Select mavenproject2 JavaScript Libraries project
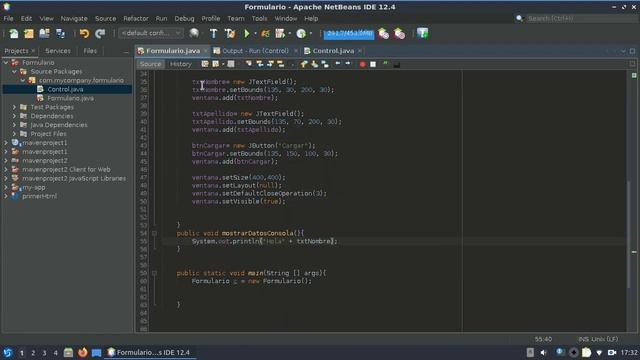 pyautogui.click(x=74, y=178)
